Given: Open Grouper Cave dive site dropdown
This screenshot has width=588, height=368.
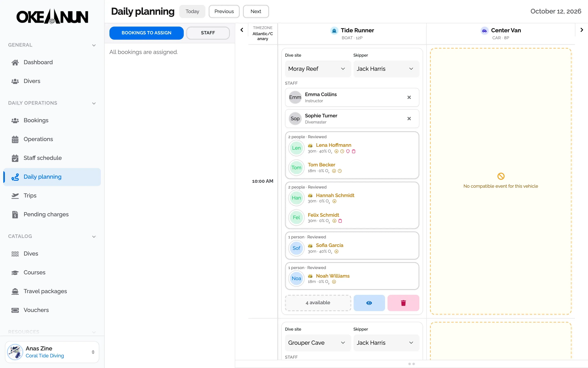Looking at the screenshot, I should [318, 343].
